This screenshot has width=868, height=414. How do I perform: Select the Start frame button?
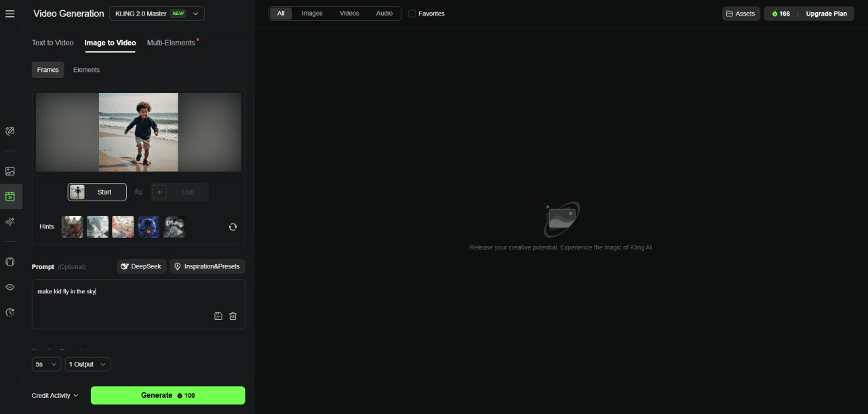(x=97, y=192)
